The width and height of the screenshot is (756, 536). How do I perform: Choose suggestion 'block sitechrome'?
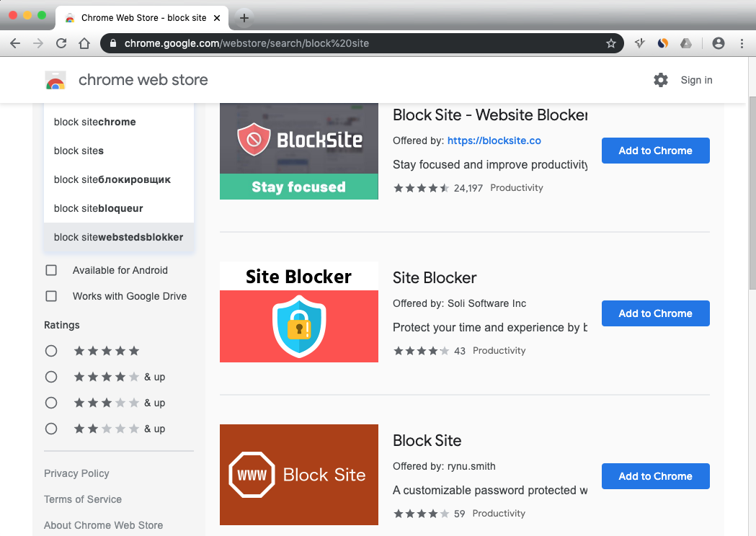pyautogui.click(x=119, y=122)
